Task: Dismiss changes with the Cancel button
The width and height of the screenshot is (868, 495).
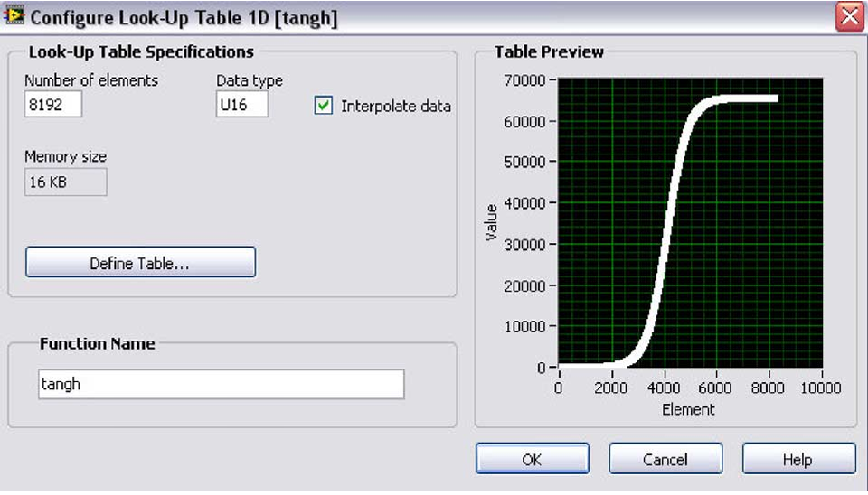Action: tap(665, 459)
